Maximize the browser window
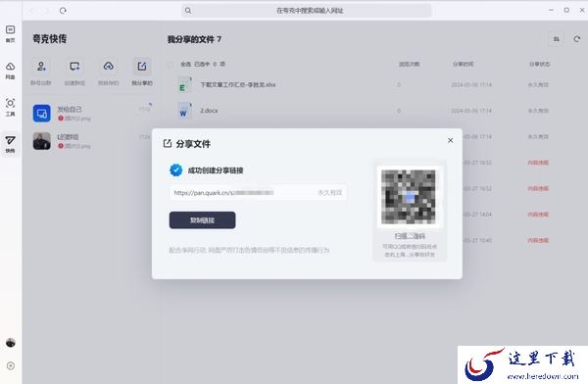 [x=566, y=10]
